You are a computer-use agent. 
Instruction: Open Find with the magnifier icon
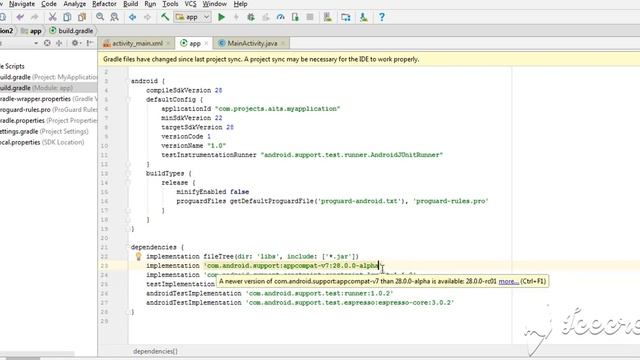[x=100, y=17]
